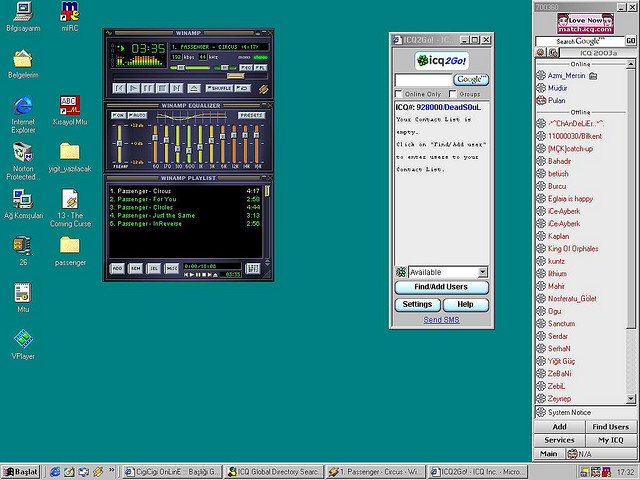Image resolution: width=640 pixels, height=480 pixels.
Task: Toggle equalizer ON button
Action: [x=118, y=116]
